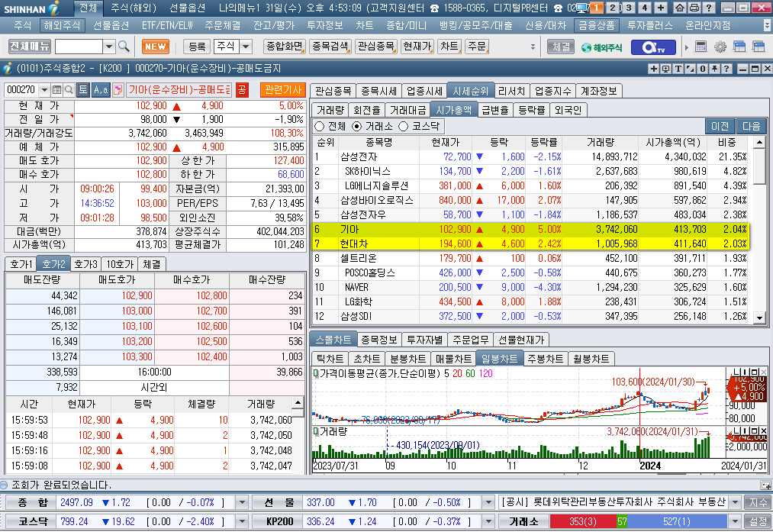The image size is (773, 532).
Task: Click the red 공 short-selling badge
Action: [242, 90]
